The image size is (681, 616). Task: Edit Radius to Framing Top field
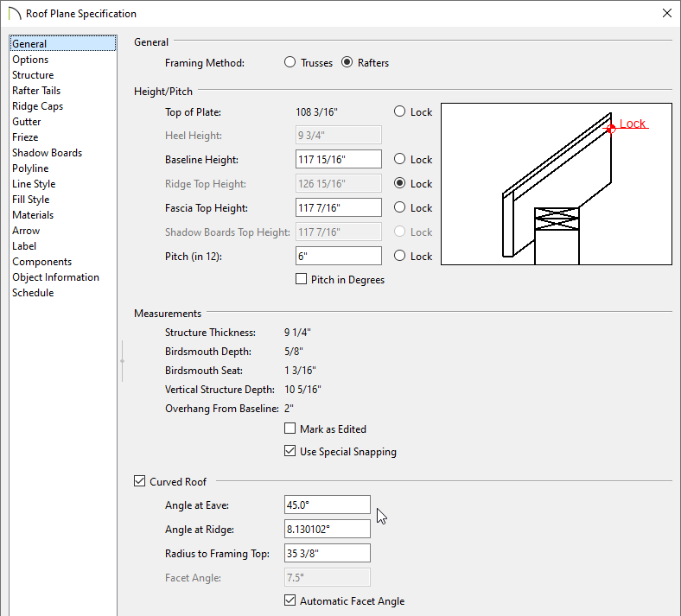(x=328, y=554)
